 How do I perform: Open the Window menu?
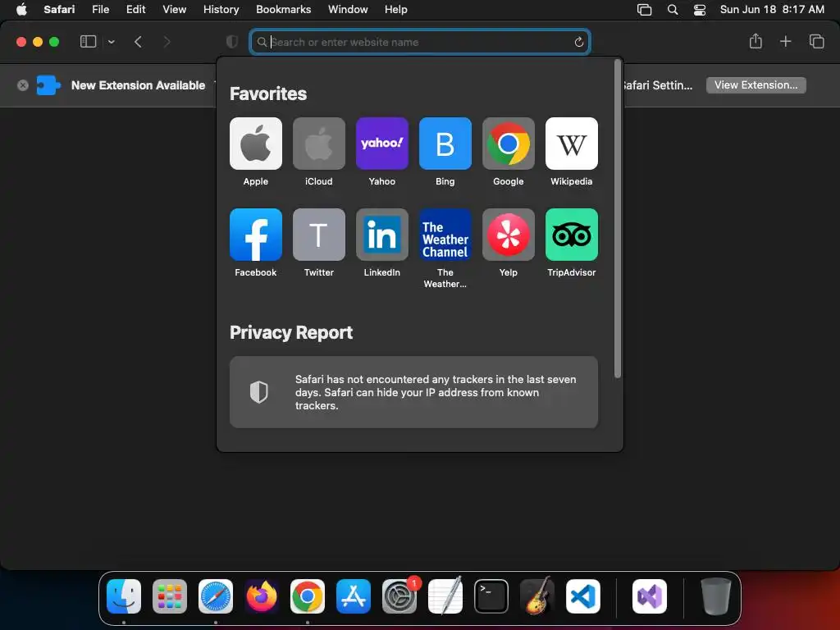tap(348, 10)
